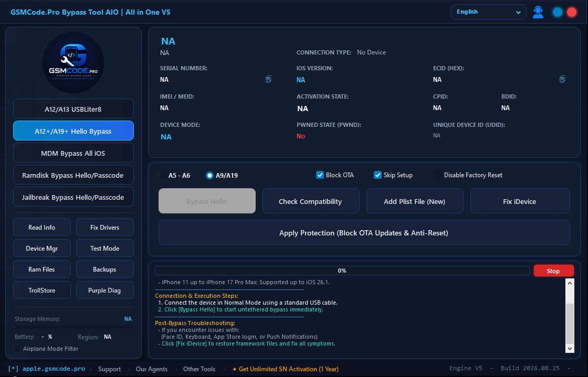Image resolution: width=588 pixels, height=377 pixels.
Task: Open the user support profile icon
Action: tap(538, 12)
